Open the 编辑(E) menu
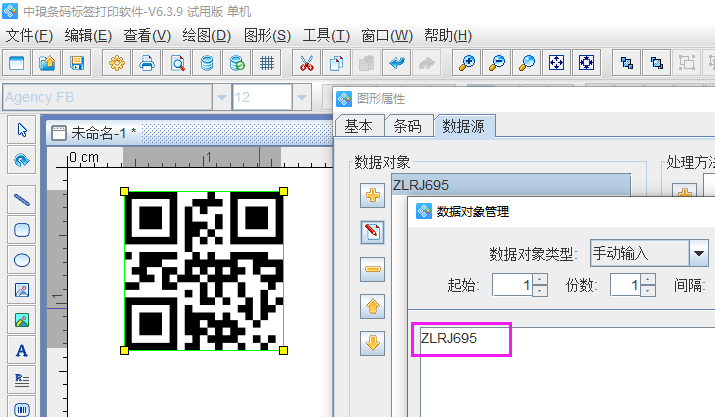This screenshot has height=417, width=715. [88, 35]
